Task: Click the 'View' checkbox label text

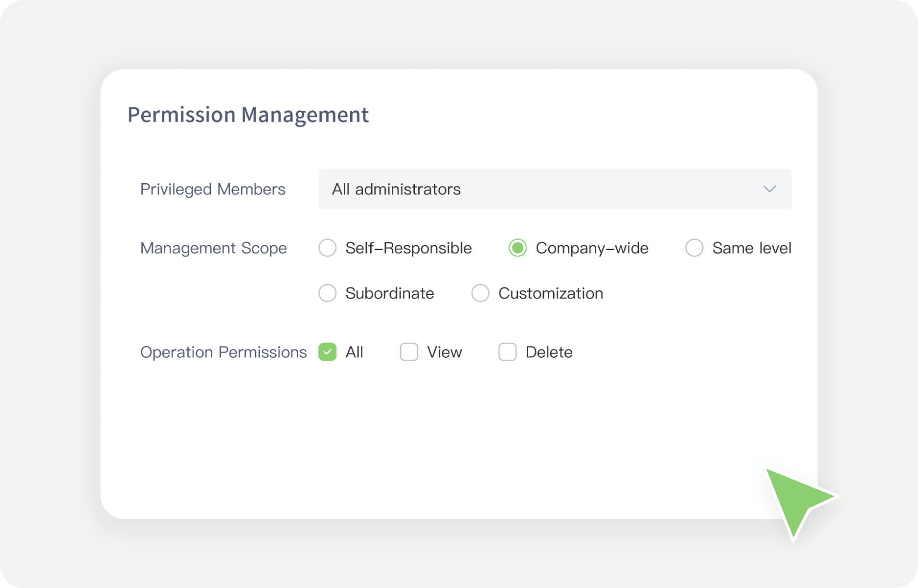Action: point(444,352)
